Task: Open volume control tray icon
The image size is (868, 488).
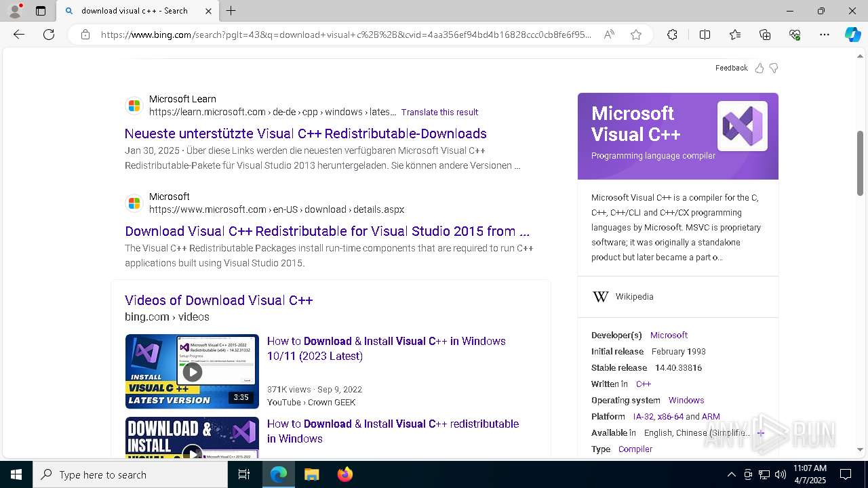Action: click(781, 474)
